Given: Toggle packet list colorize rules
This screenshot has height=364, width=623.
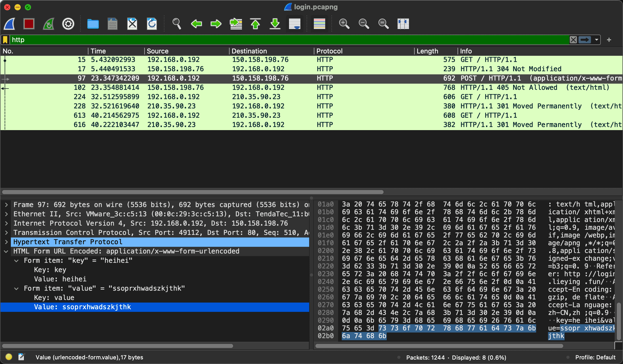Looking at the screenshot, I should [x=320, y=24].
